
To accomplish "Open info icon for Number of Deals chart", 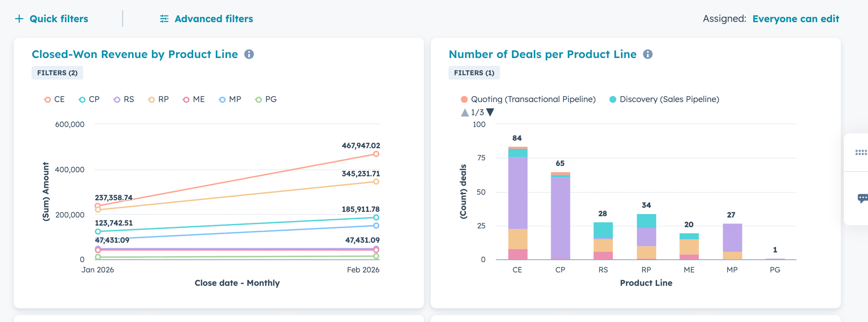I will [648, 54].
